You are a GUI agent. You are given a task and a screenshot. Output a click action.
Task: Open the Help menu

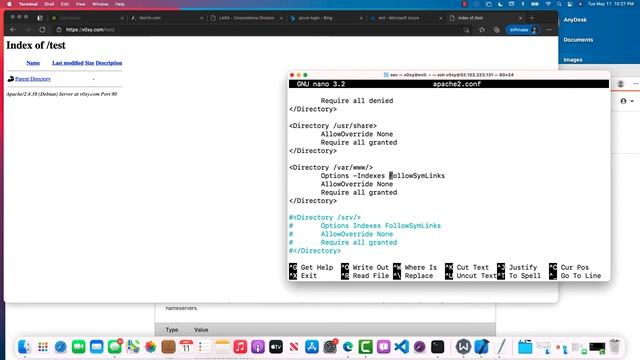120,4
